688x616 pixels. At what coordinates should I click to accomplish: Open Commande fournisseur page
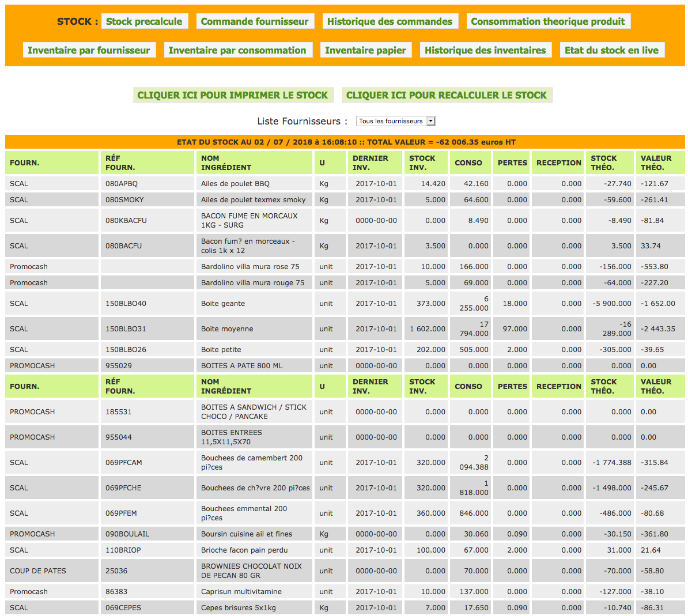(255, 21)
